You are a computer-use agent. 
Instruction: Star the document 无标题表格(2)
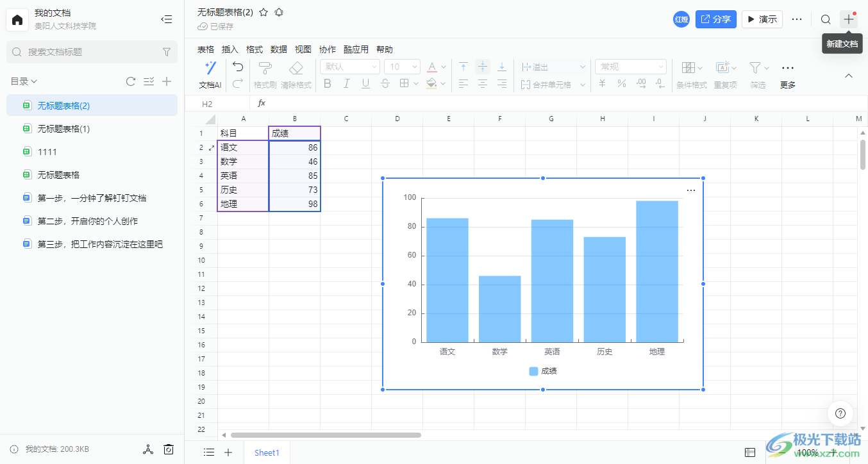[263, 12]
